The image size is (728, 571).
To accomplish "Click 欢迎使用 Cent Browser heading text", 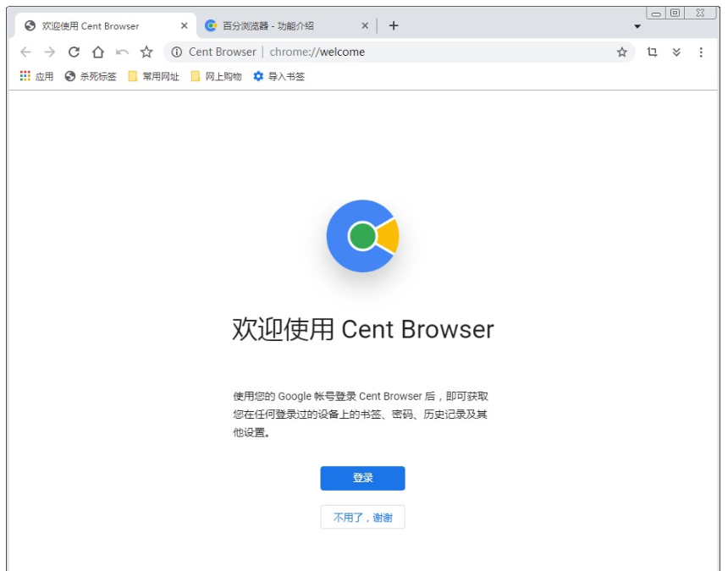I will click(363, 329).
